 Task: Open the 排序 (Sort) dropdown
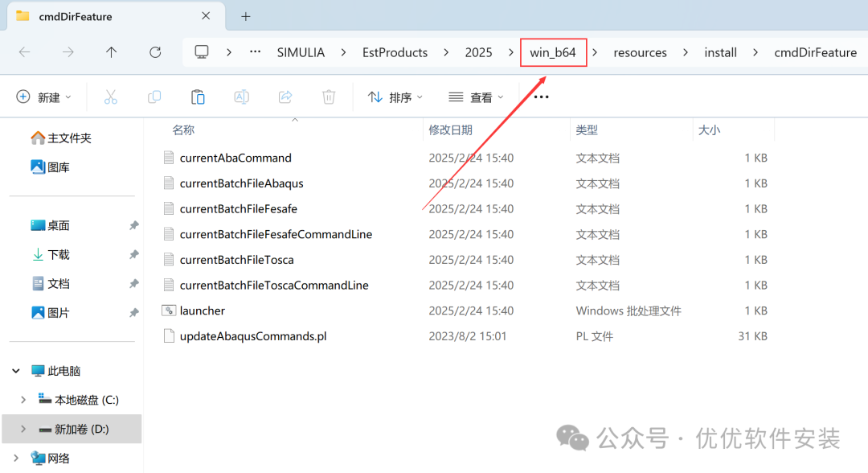point(395,97)
